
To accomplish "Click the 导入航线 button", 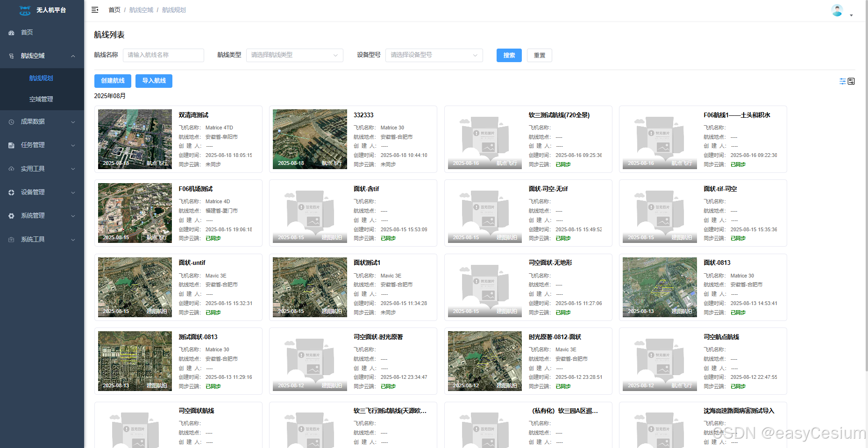I will tap(154, 81).
